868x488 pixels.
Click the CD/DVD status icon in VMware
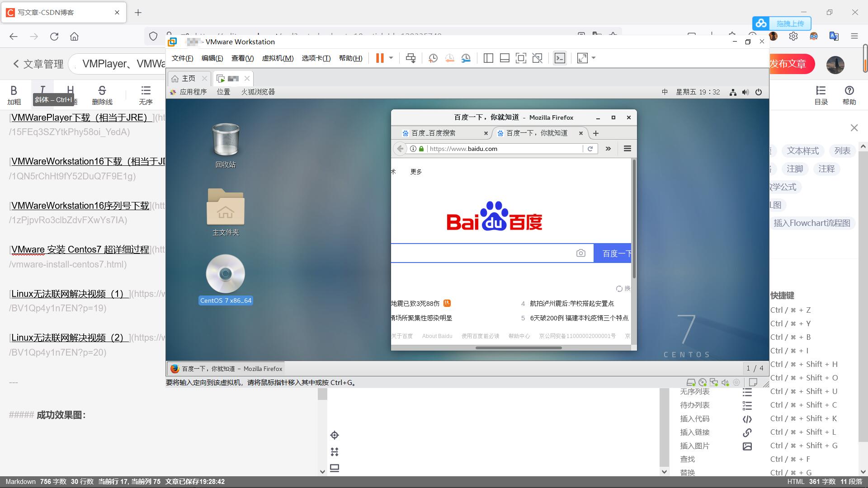[x=703, y=382]
